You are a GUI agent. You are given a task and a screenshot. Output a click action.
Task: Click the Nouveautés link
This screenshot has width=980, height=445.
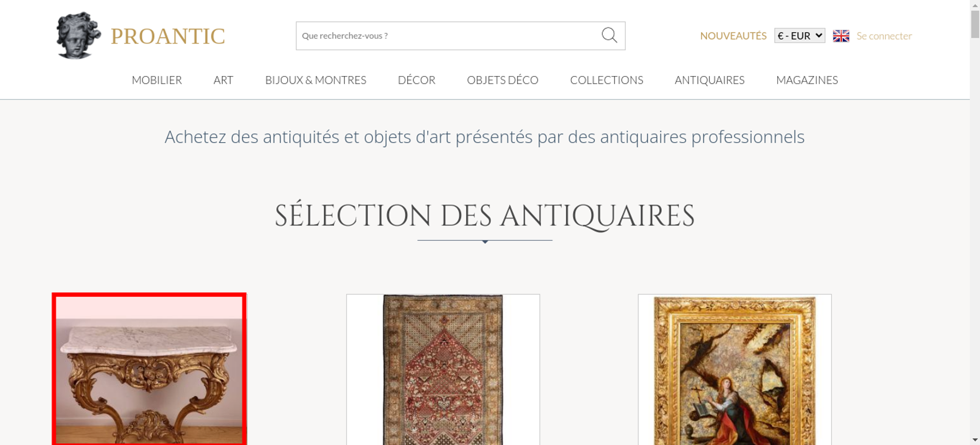point(733,36)
